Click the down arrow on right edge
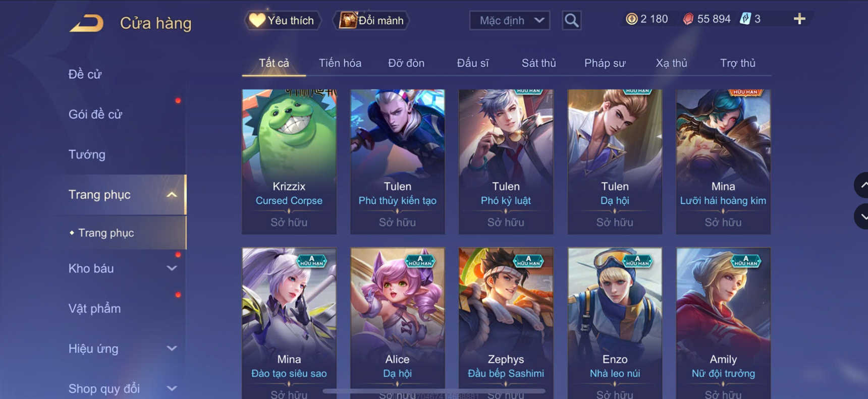The height and width of the screenshot is (399, 868). tap(862, 217)
